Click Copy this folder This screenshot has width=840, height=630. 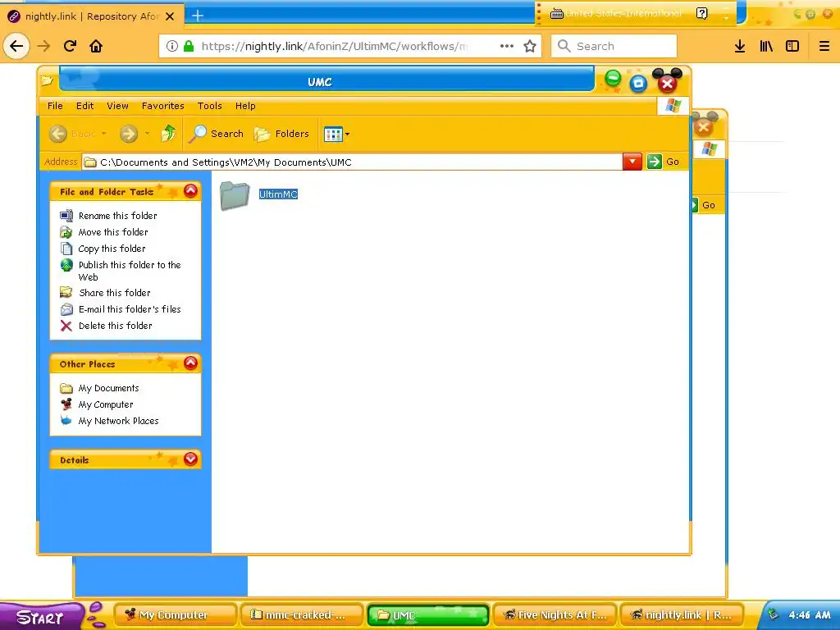[112, 249]
